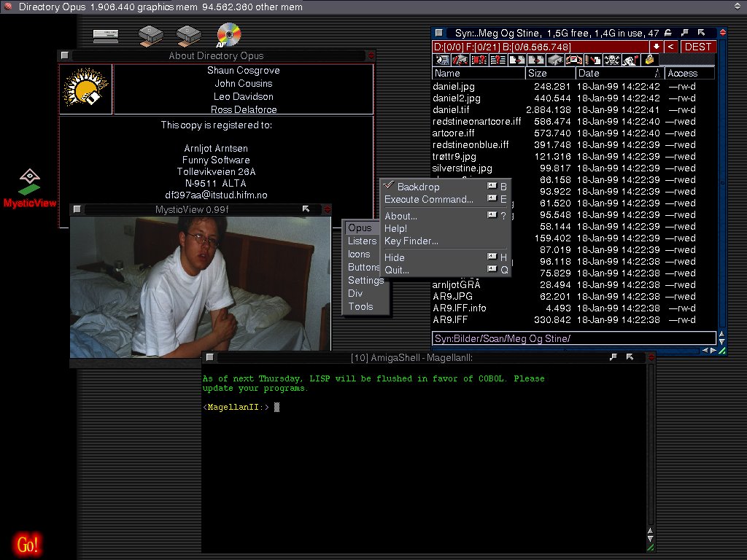
Task: Click the first lister toolbar icon
Action: point(441,60)
